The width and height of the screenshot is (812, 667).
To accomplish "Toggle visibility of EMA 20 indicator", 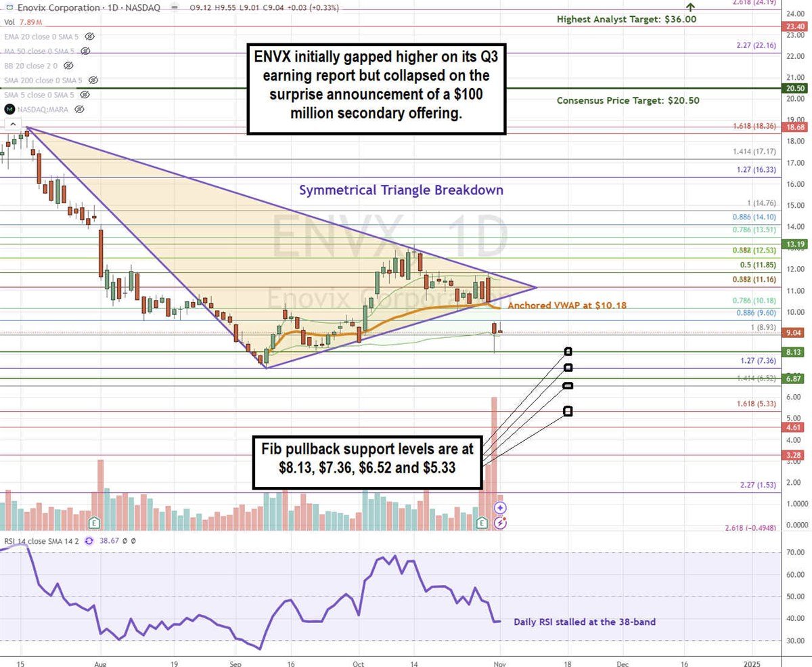I will pyautogui.click(x=90, y=36).
